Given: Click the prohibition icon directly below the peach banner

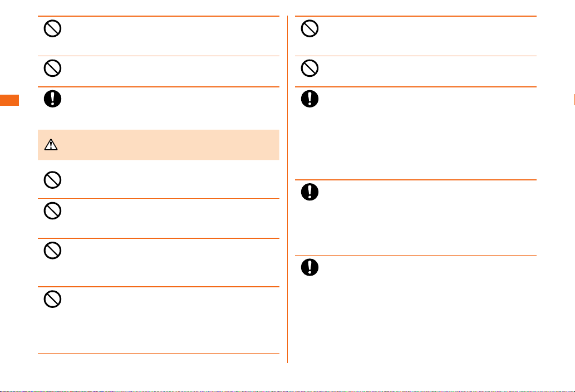Looking at the screenshot, I should pos(52,180).
